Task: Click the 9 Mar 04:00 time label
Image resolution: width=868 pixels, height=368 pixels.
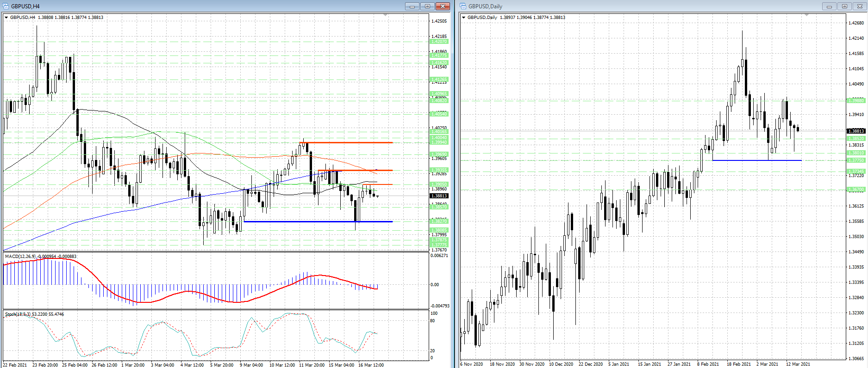Action: (251, 365)
